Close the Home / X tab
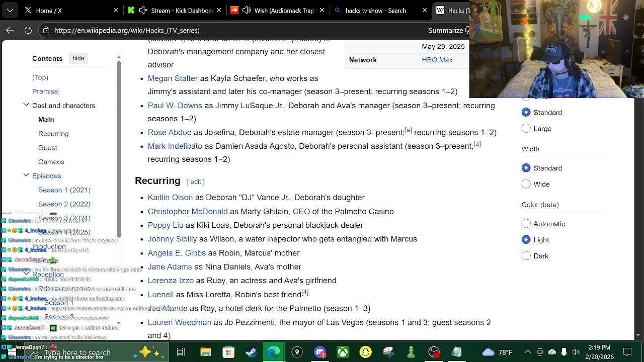Image resolution: width=644 pixels, height=362 pixels. (x=116, y=10)
